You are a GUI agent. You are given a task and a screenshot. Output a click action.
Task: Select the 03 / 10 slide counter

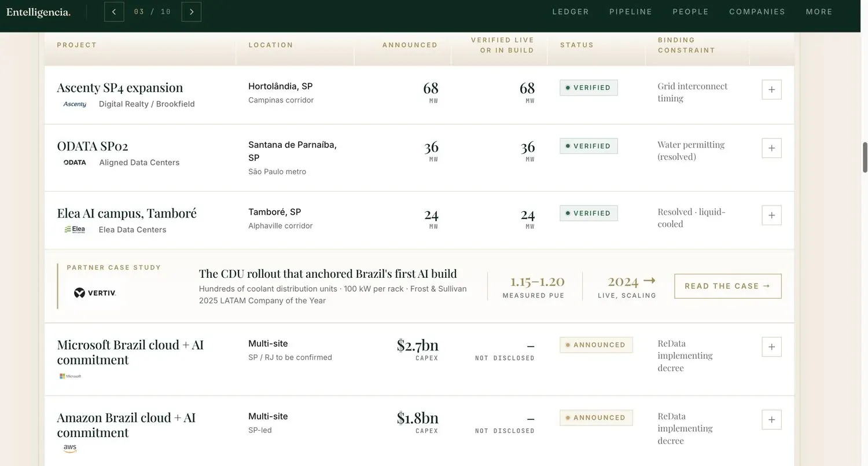tap(153, 12)
